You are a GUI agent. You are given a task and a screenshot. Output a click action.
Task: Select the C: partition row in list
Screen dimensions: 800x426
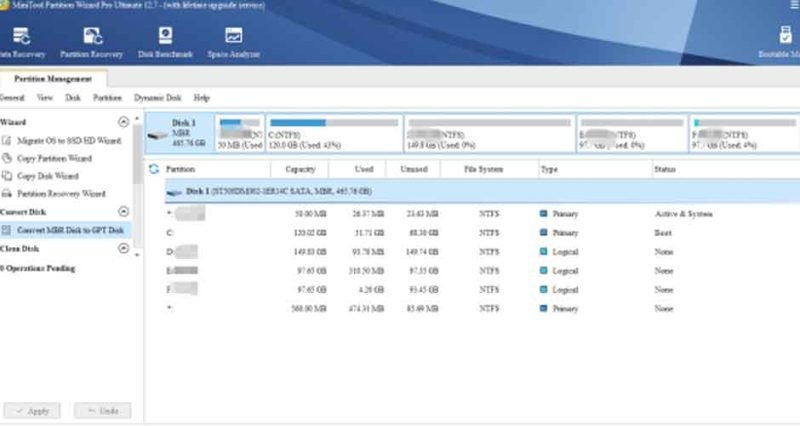tap(482, 233)
